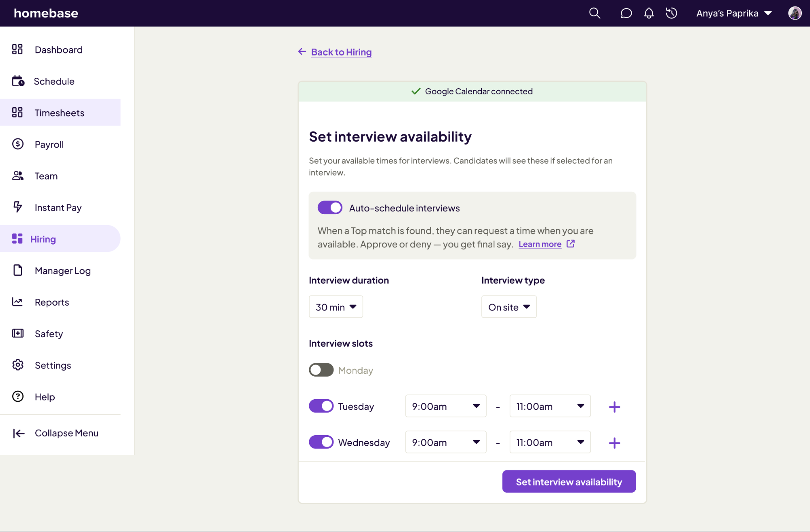Image resolution: width=810 pixels, height=532 pixels.
Task: Click the search magnifier icon
Action: [x=594, y=13]
